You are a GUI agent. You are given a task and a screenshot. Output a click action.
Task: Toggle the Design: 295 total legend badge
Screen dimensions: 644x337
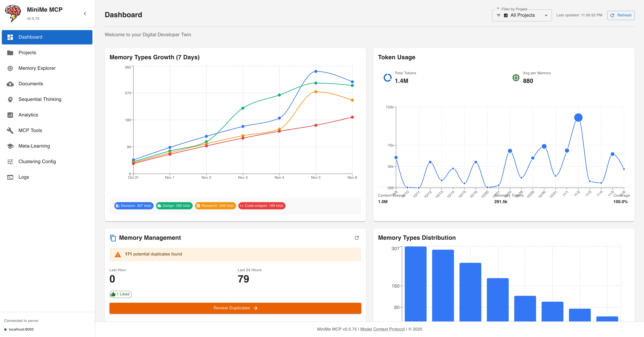174,206
